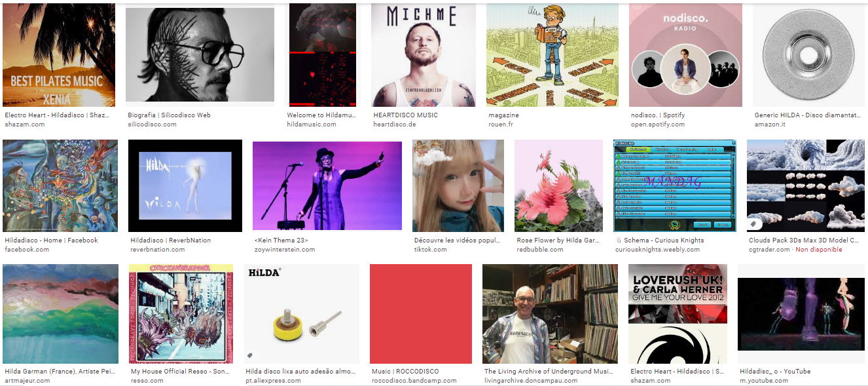Select the MICHME Heartdisco Music image
The width and height of the screenshot is (868, 386).
click(424, 55)
